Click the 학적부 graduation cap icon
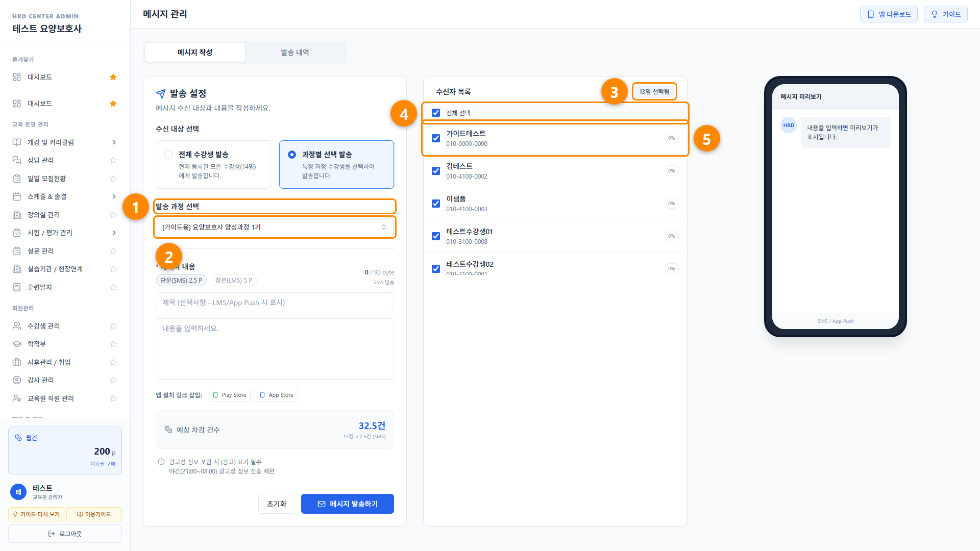Viewport: 980px width, 551px height. click(17, 344)
